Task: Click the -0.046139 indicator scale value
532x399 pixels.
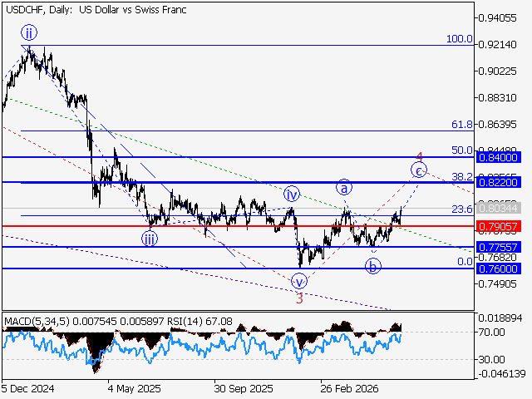Action: click(502, 374)
